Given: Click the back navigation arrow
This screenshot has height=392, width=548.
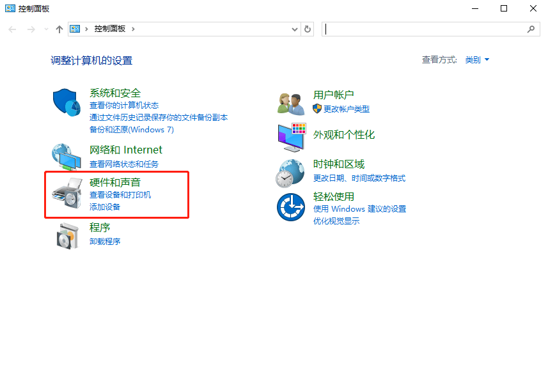Looking at the screenshot, I should (x=12, y=29).
